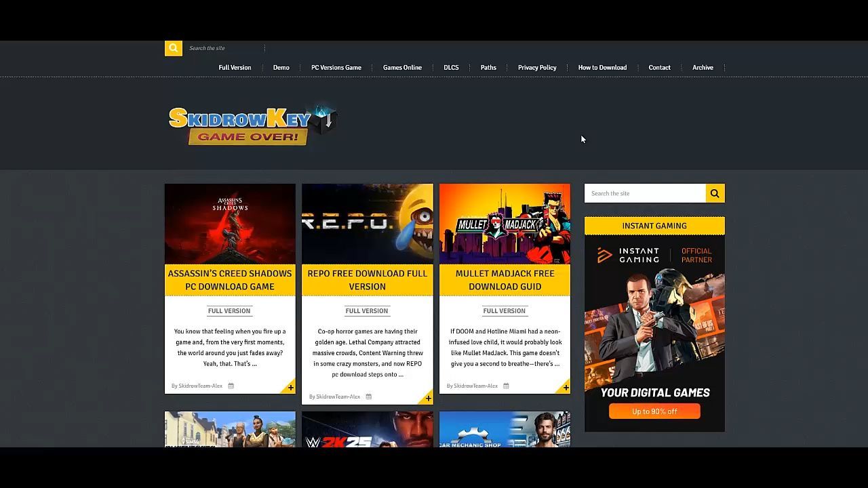Image resolution: width=868 pixels, height=488 pixels.
Task: Click the yellow search icon in top bar
Action: click(x=173, y=48)
